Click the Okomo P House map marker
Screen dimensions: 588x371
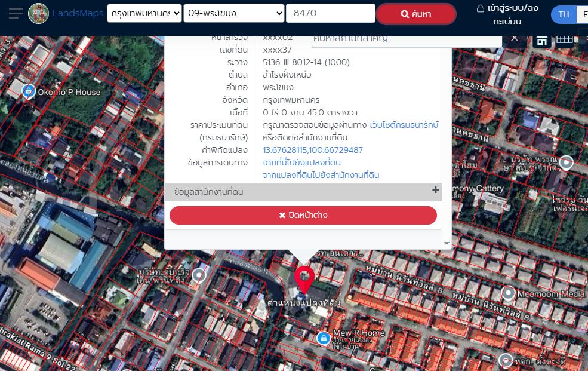pyautogui.click(x=28, y=91)
